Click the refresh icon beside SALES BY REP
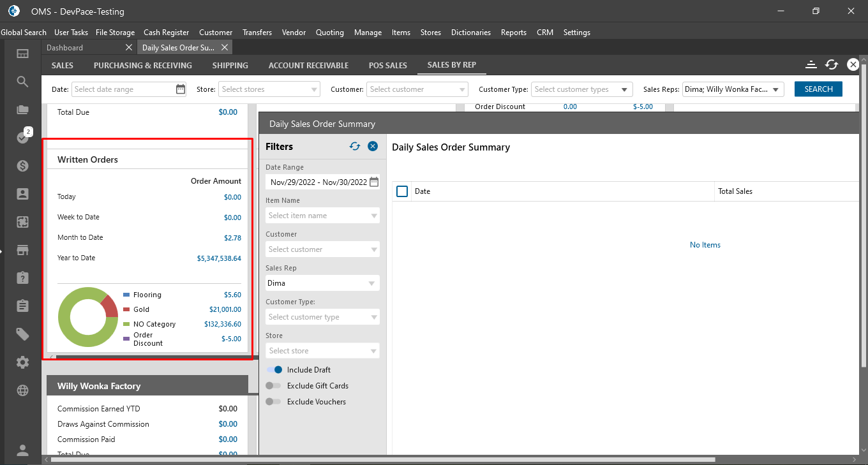The height and width of the screenshot is (465, 868). pyautogui.click(x=831, y=64)
